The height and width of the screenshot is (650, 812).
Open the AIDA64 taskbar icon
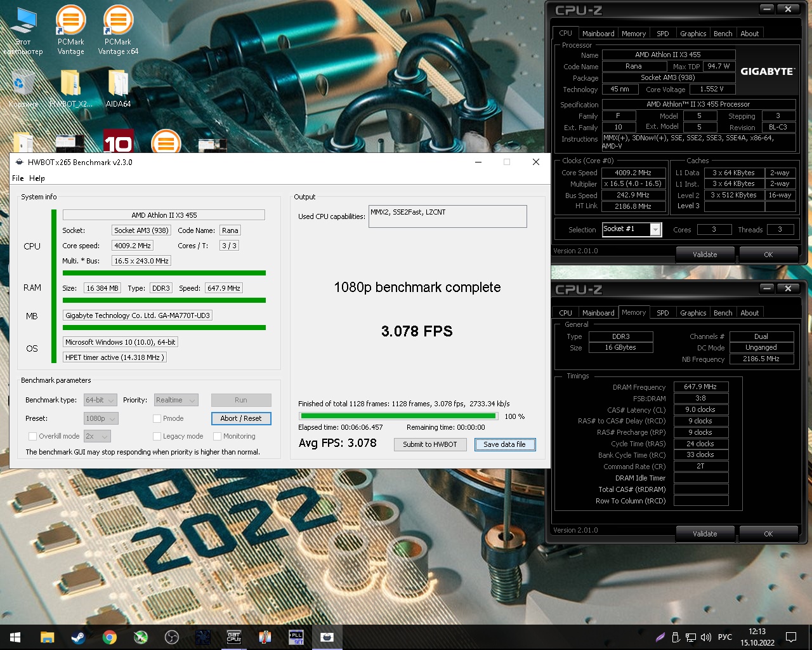coord(265,637)
